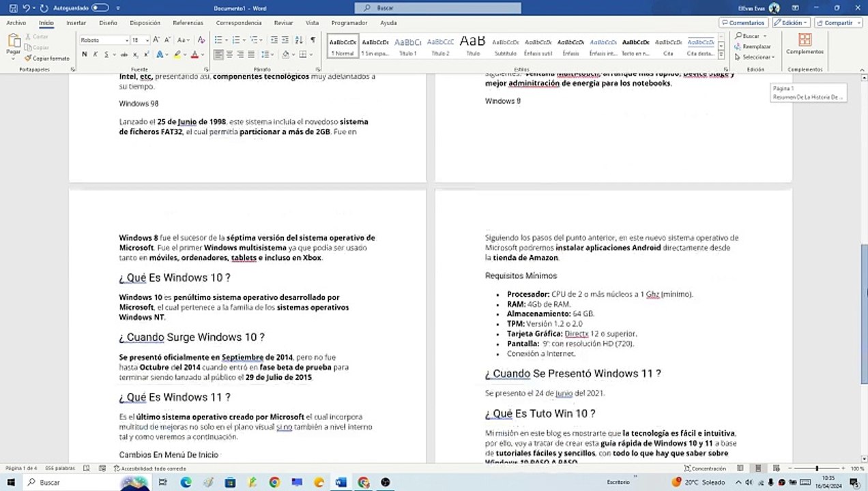Click the vertical scrollbar thumb
Screen dimensions: 868x491
(x=864, y=313)
